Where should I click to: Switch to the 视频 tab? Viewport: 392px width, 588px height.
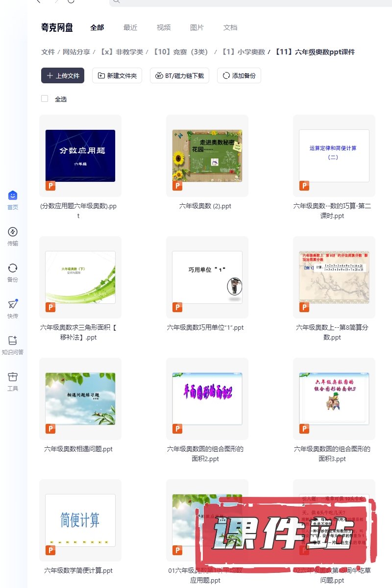pos(164,27)
